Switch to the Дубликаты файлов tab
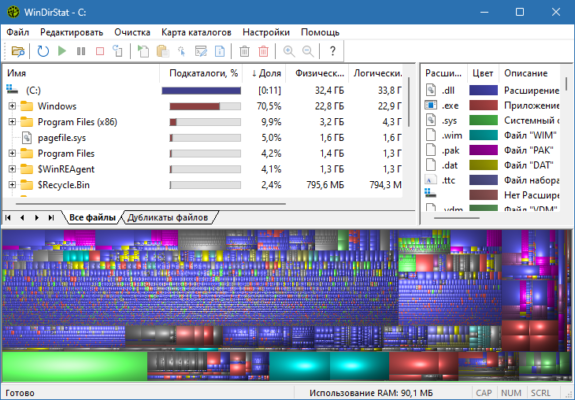This screenshot has width=575, height=400. tap(168, 217)
